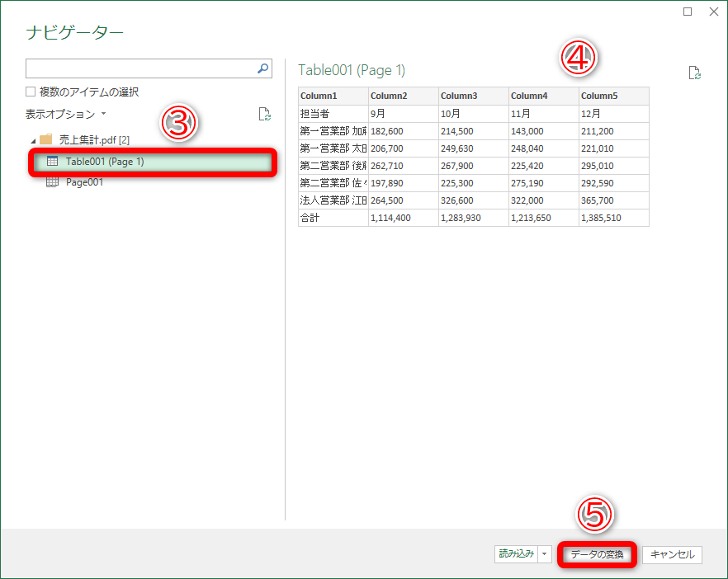728x579 pixels.
Task: Click the cell with value 365,700
Action: 614,200
